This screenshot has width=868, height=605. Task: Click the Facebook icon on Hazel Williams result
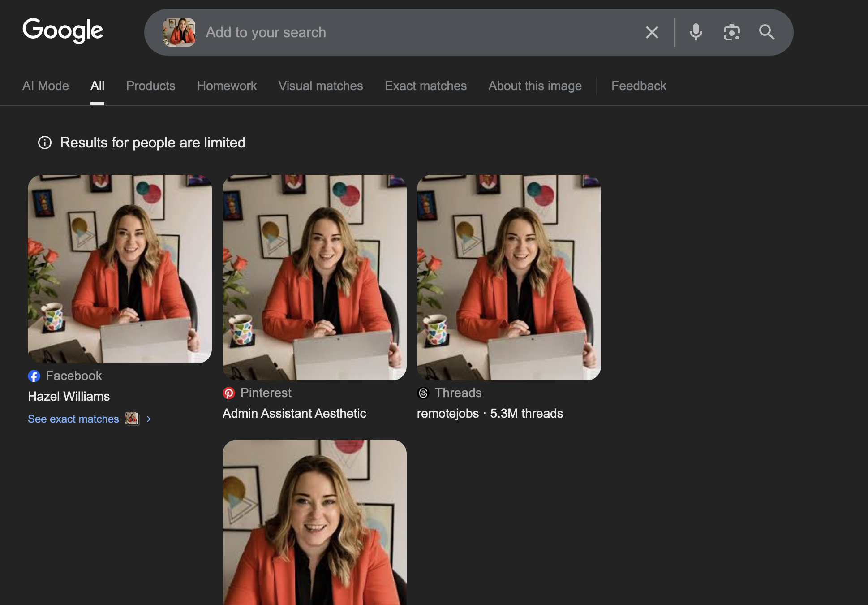click(34, 376)
